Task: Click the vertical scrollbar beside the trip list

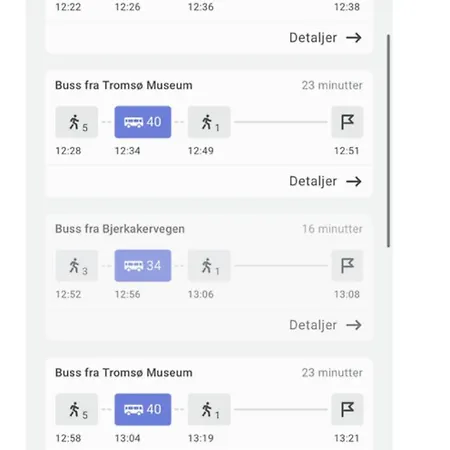Action: tap(388, 141)
